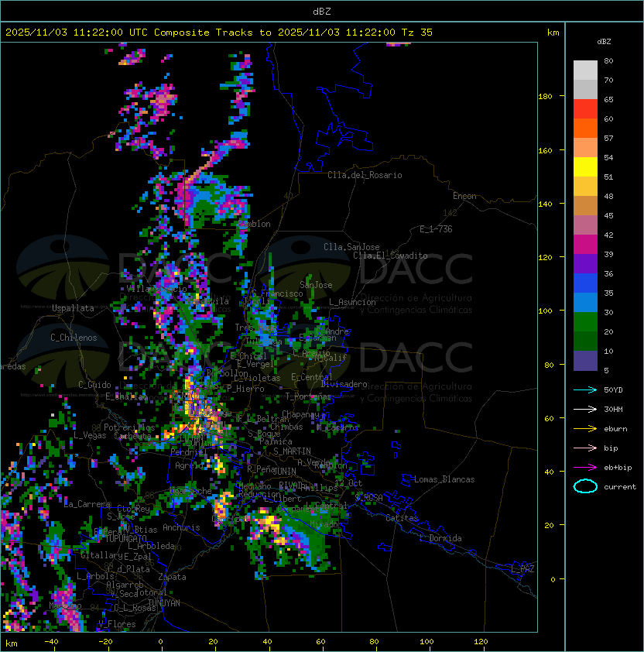The height and width of the screenshot is (652, 644).
Task: Click the Encon map label
Action: (464, 196)
